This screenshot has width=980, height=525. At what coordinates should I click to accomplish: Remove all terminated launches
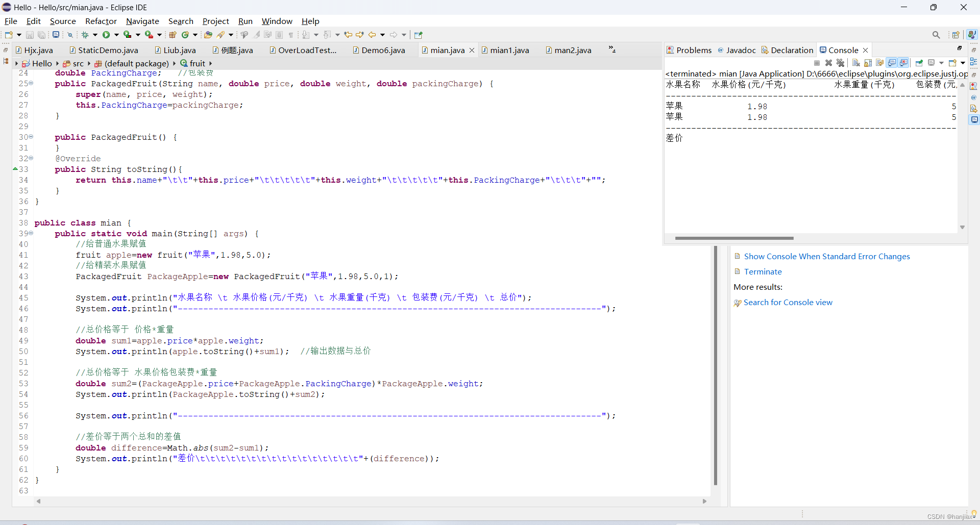click(x=840, y=63)
